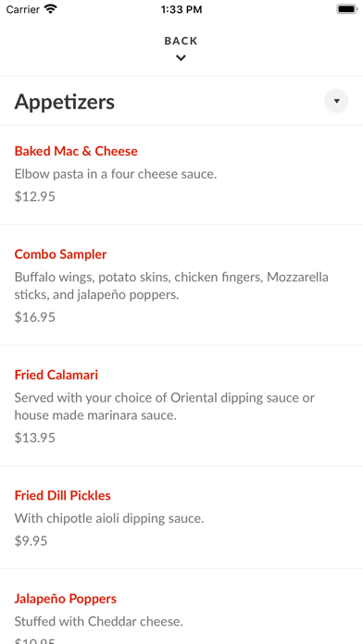This screenshot has width=363, height=644.
Task: Open the Appetizers category dropdown arrow
Action: click(x=336, y=101)
